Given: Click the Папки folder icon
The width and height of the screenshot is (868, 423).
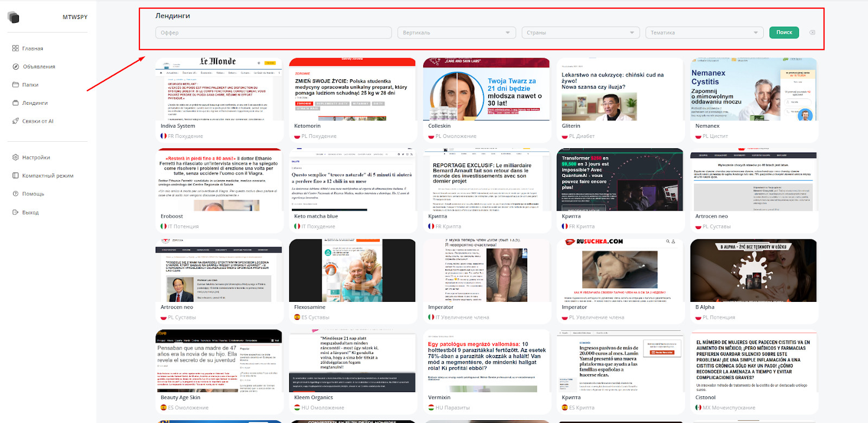Looking at the screenshot, I should pos(15,85).
